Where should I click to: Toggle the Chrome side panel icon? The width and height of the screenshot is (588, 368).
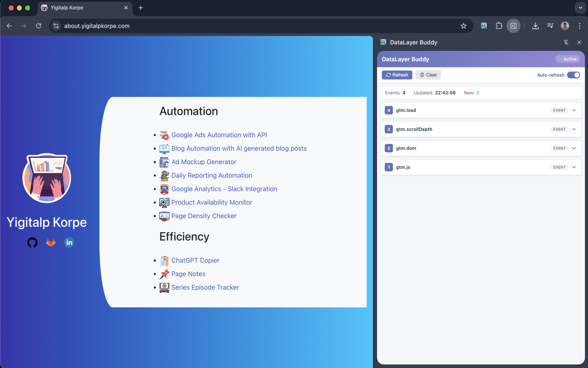[x=514, y=26]
